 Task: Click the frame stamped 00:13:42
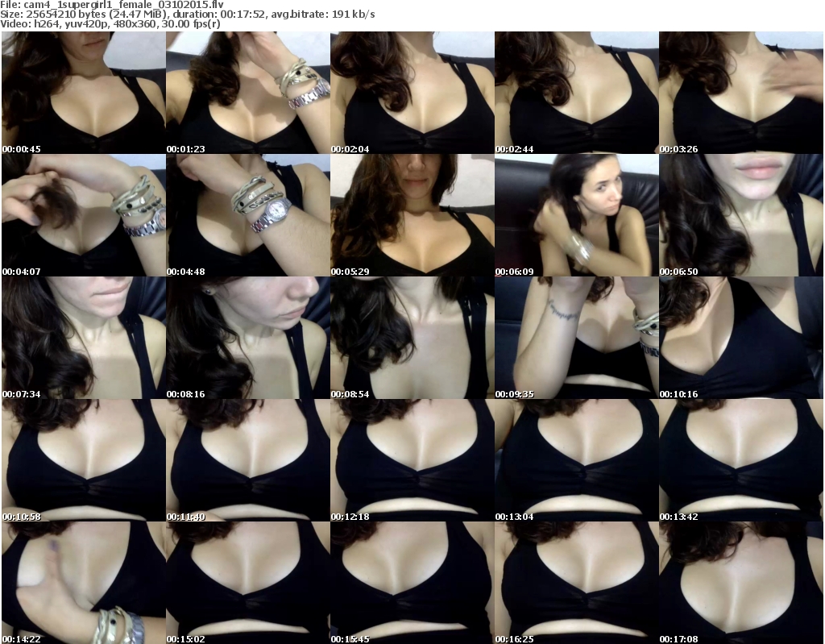(741, 460)
